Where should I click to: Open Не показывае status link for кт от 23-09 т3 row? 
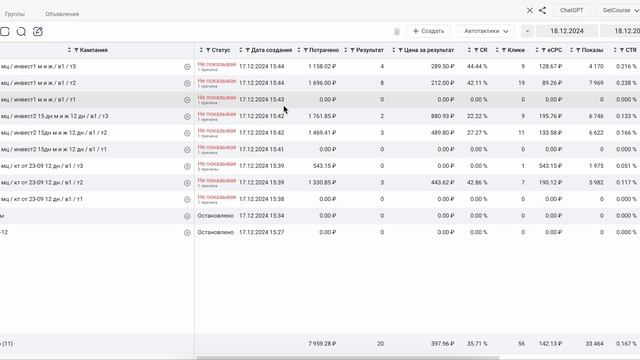pyautogui.click(x=217, y=164)
